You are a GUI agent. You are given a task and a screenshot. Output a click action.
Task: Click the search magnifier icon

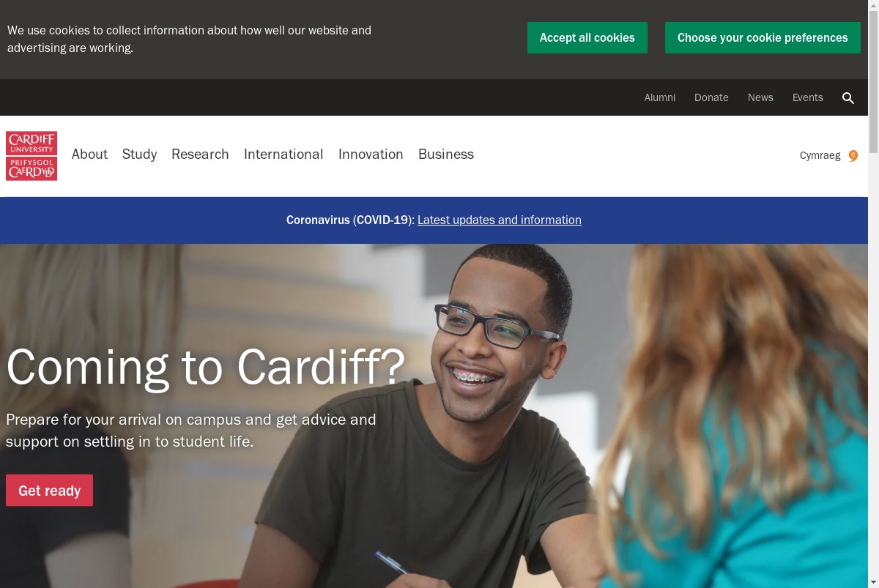848,98
